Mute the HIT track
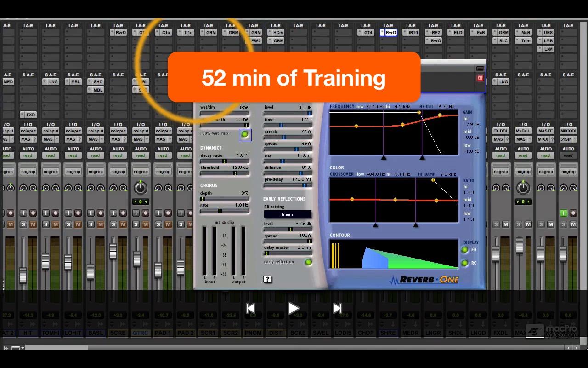This screenshot has width=588, height=368. coord(33,224)
